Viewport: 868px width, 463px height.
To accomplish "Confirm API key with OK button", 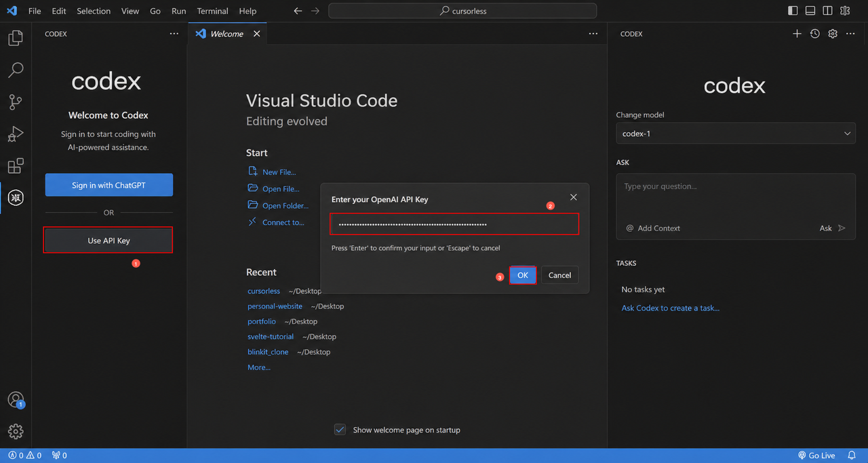I will [x=523, y=275].
